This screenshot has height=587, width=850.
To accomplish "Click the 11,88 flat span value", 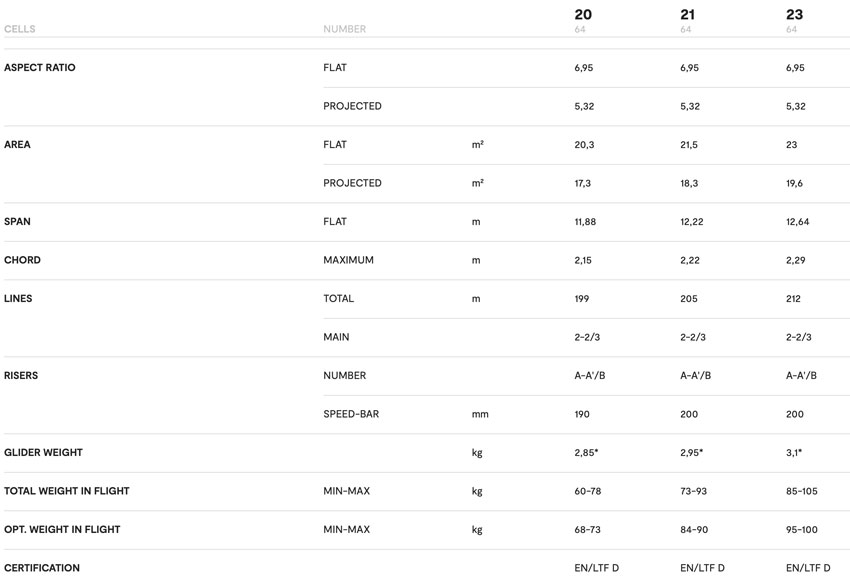I will [585, 222].
